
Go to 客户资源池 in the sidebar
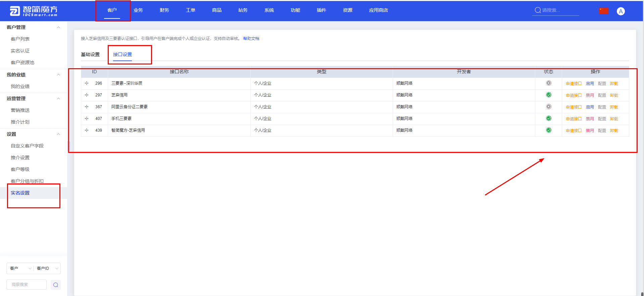point(22,62)
